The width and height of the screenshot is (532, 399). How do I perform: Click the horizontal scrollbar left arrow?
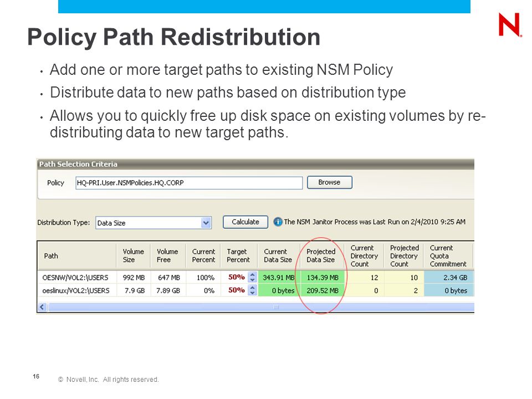coord(42,307)
